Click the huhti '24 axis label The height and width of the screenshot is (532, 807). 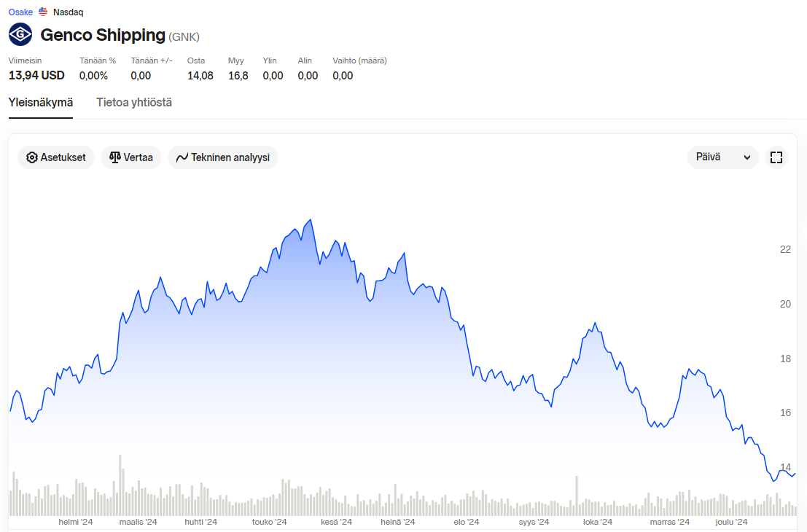[200, 522]
